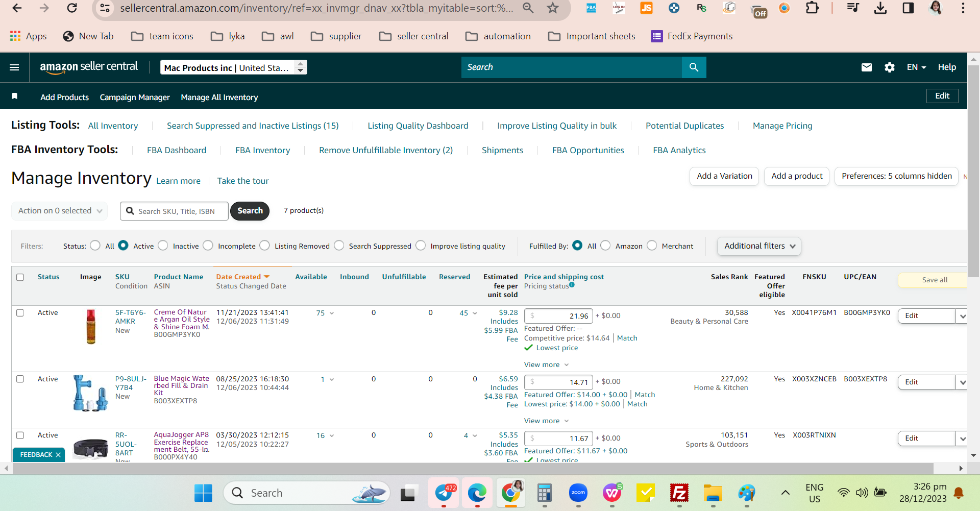Click the FBA extension icon in the toolbar
The height and width of the screenshot is (511, 980).
pos(591,8)
